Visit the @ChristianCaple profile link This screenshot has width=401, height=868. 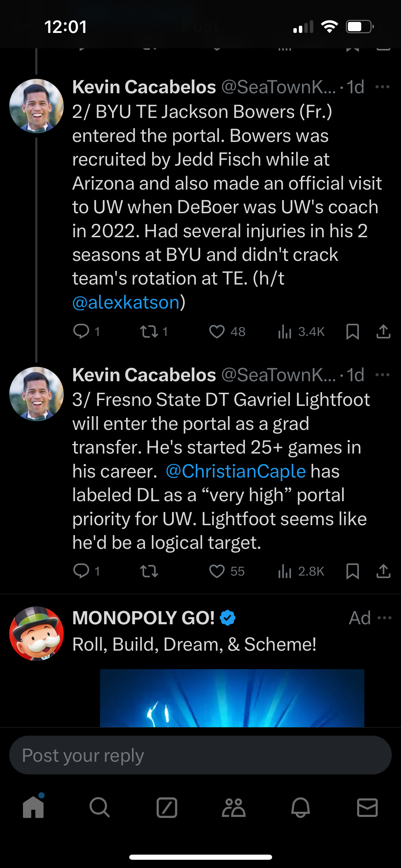(236, 471)
